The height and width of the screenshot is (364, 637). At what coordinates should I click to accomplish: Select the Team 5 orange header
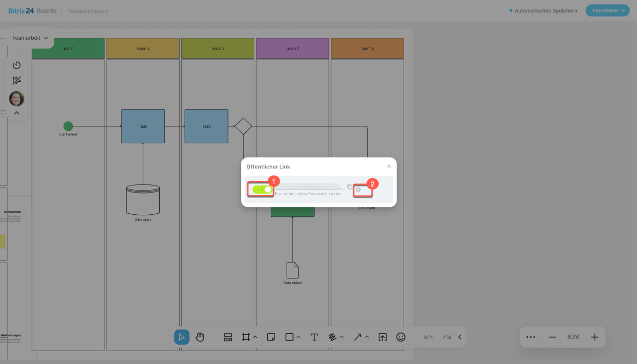367,48
